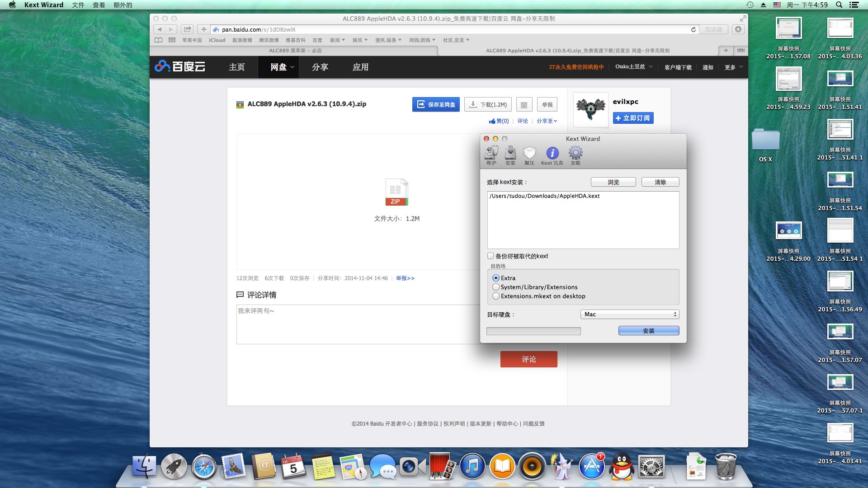Image resolution: width=868 pixels, height=488 pixels.
Task: Expand the 分享至 share dropdown
Action: point(547,121)
